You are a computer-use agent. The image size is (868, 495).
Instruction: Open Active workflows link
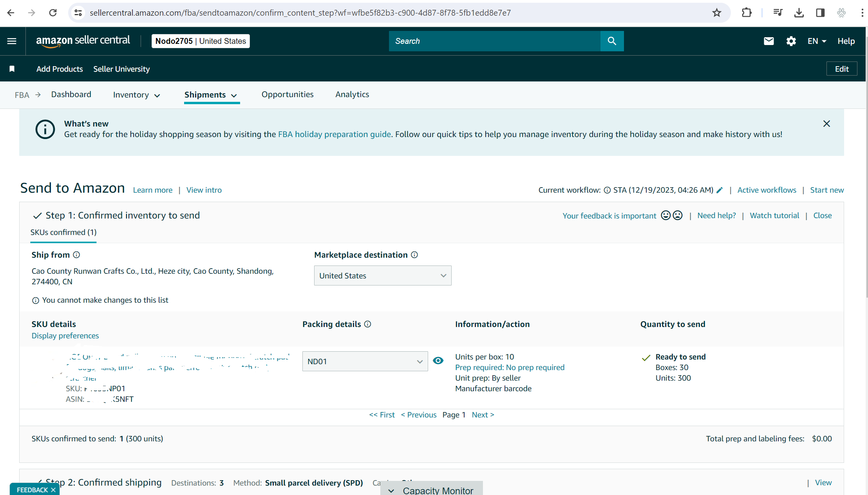(767, 190)
